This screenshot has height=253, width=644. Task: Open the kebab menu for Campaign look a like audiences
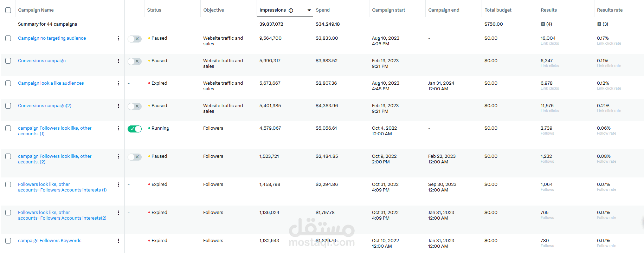(118, 83)
